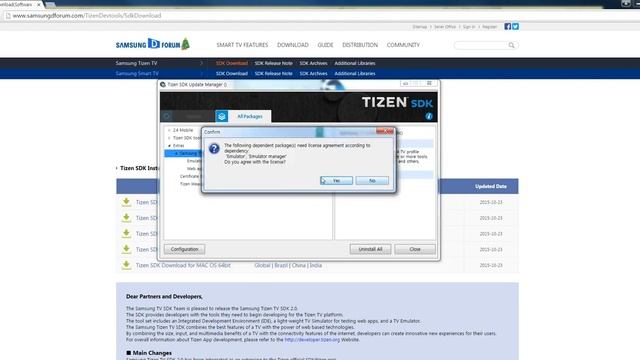Open the DISTRIBUTION menu
640x360 pixels.
[360, 45]
